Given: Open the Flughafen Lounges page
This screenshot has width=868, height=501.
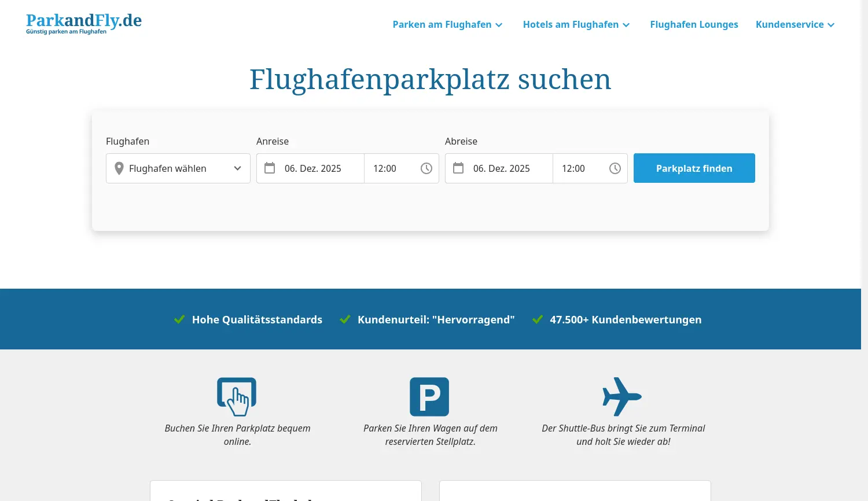Looking at the screenshot, I should click(x=694, y=24).
